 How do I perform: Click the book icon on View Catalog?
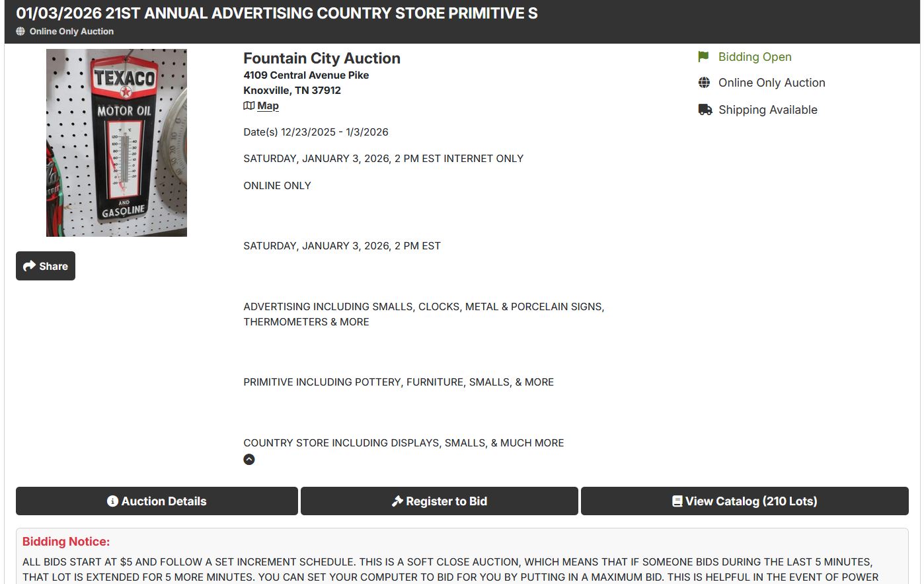click(x=677, y=501)
